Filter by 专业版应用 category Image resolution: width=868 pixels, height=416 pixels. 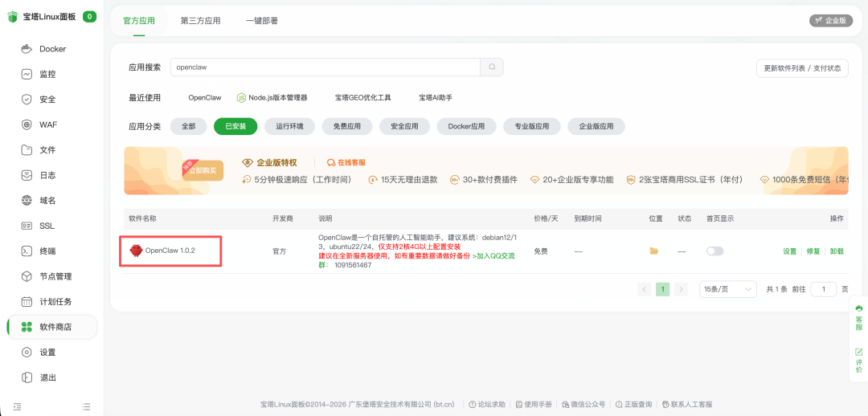pyautogui.click(x=532, y=126)
